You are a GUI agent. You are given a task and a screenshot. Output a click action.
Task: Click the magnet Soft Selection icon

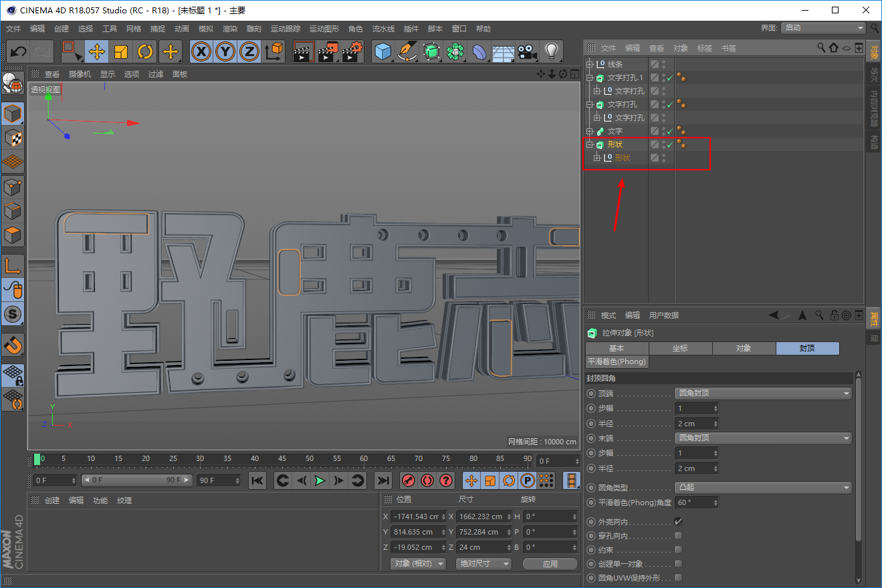(x=13, y=344)
